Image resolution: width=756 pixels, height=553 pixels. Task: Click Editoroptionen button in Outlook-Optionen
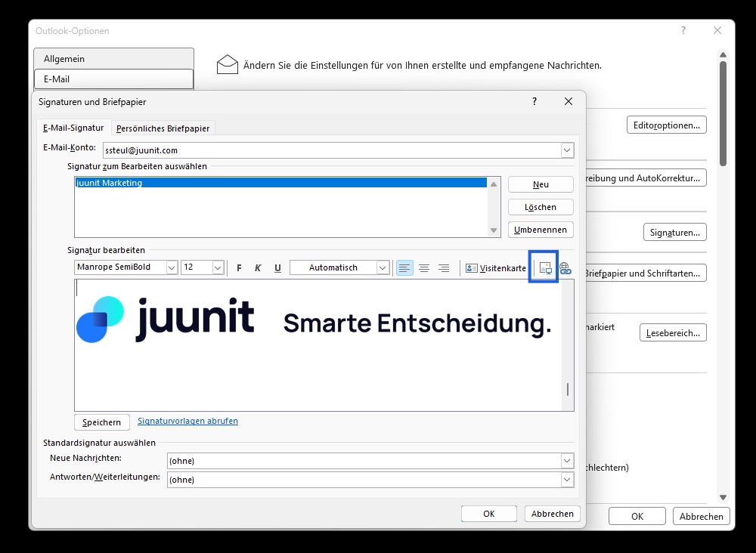pos(667,125)
